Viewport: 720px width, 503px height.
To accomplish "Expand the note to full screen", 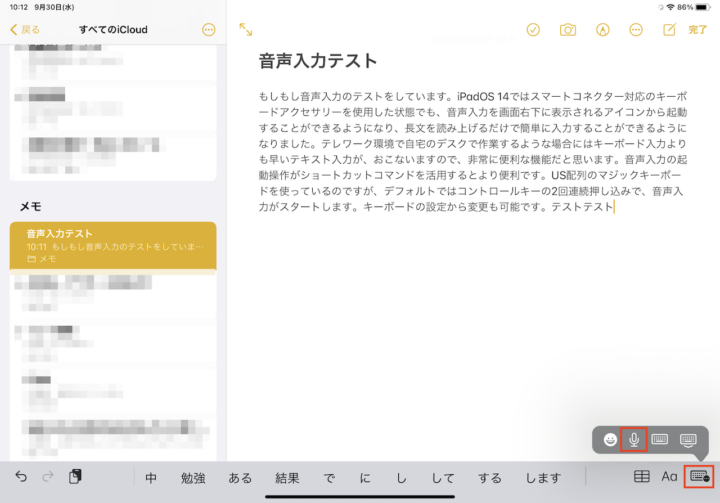I will tap(246, 30).
